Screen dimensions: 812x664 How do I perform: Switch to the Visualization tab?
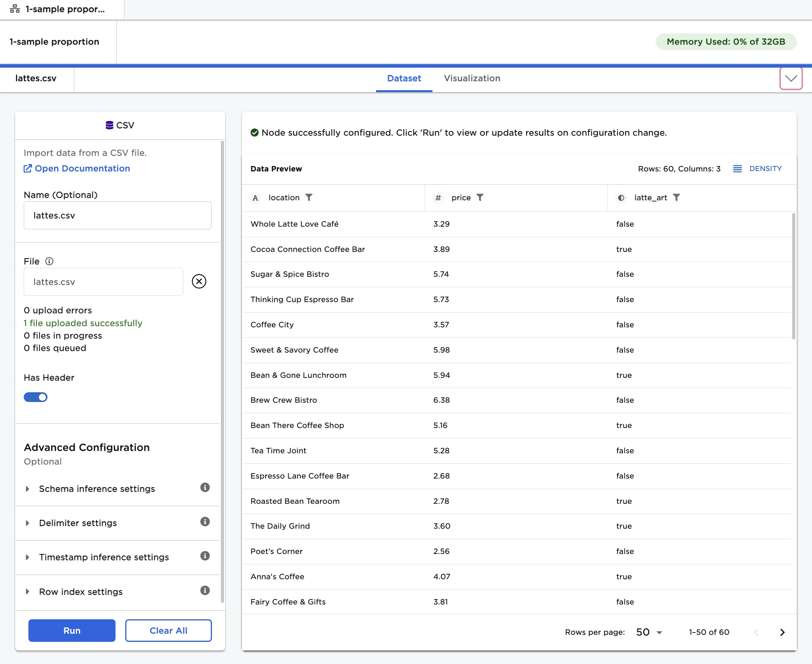pos(472,79)
